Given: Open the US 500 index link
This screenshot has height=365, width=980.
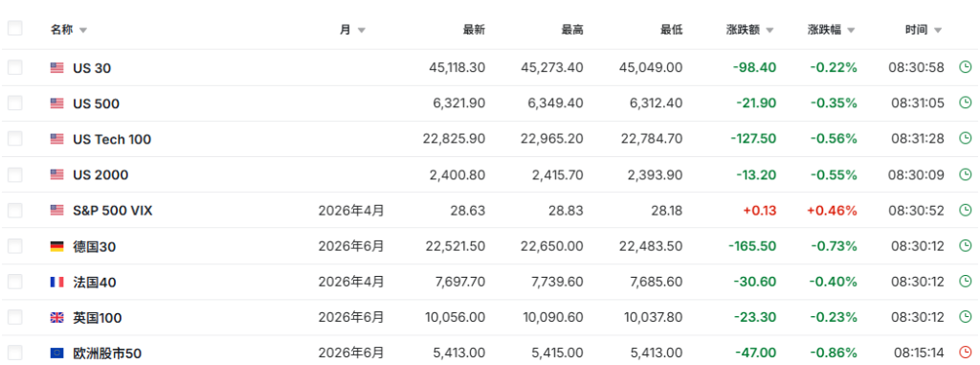Looking at the screenshot, I should (97, 103).
